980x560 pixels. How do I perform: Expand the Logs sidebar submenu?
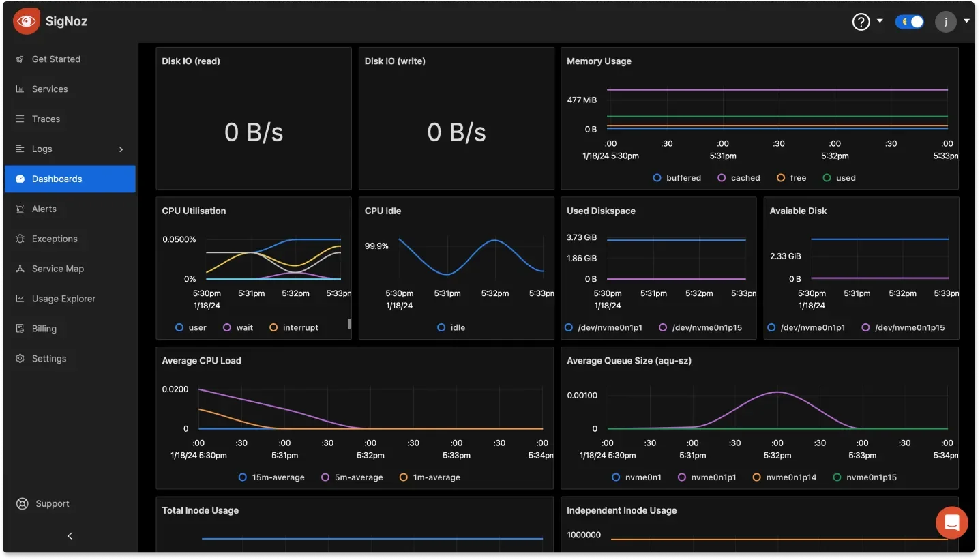point(120,149)
